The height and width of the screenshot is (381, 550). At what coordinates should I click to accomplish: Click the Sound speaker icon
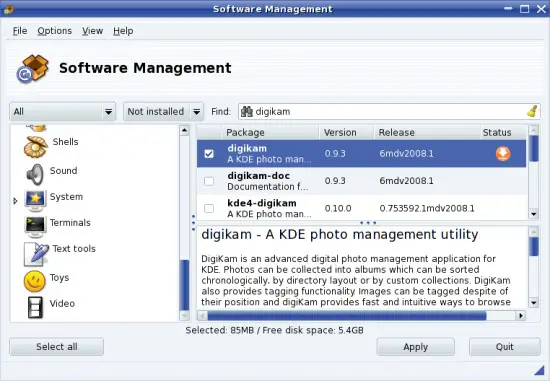click(x=35, y=174)
